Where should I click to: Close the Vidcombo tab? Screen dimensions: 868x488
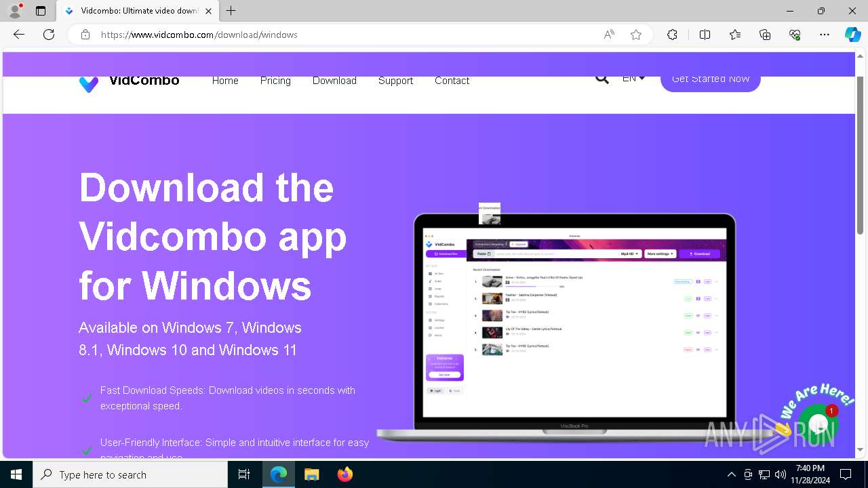click(x=208, y=11)
